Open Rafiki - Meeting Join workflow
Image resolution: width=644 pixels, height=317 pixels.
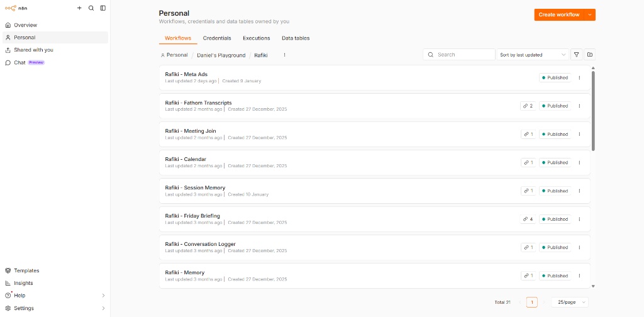(375, 134)
